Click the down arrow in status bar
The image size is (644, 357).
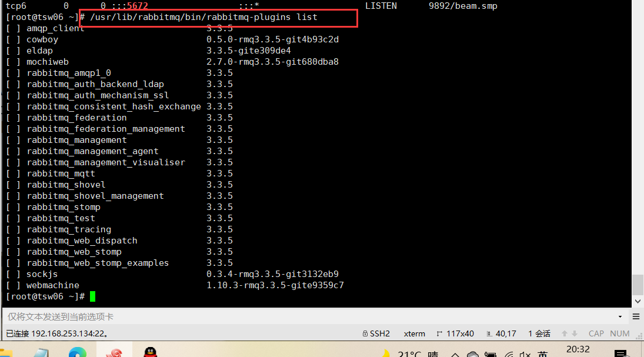click(x=575, y=333)
